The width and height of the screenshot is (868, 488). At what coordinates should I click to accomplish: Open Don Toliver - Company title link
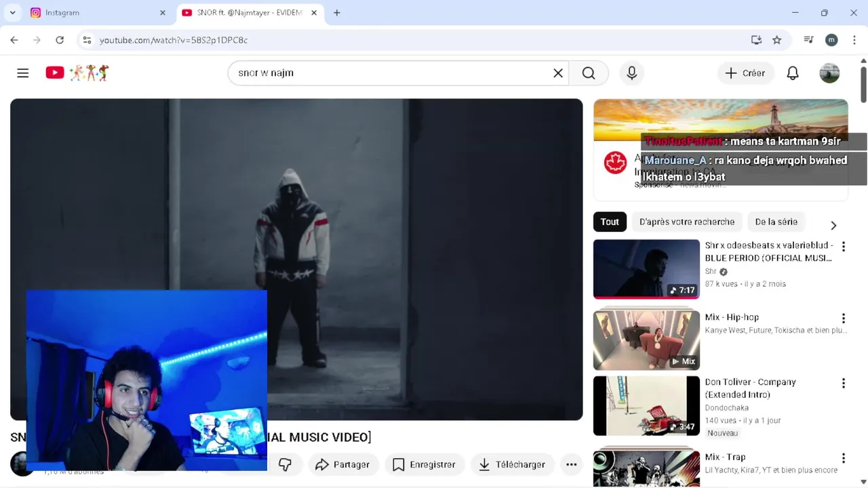pyautogui.click(x=750, y=388)
